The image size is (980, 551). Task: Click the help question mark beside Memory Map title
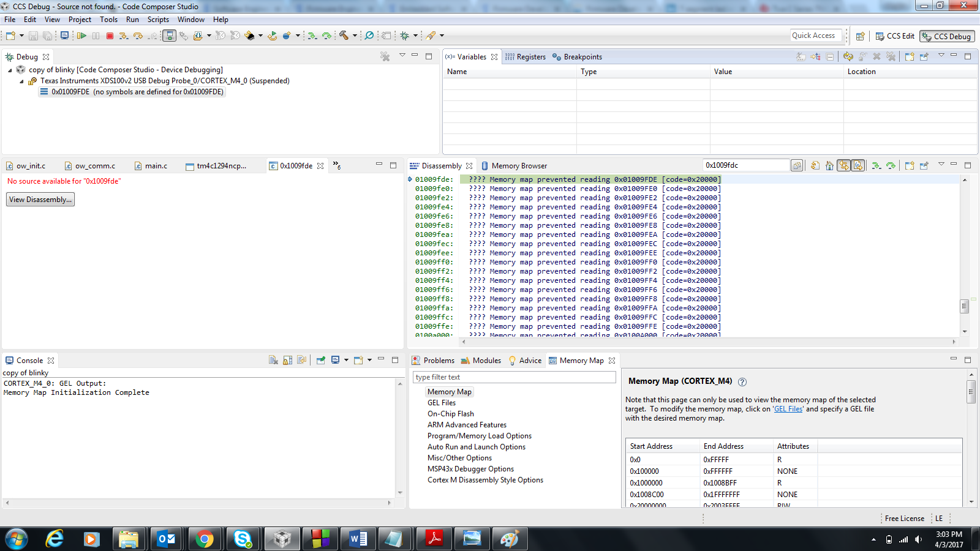click(x=742, y=382)
